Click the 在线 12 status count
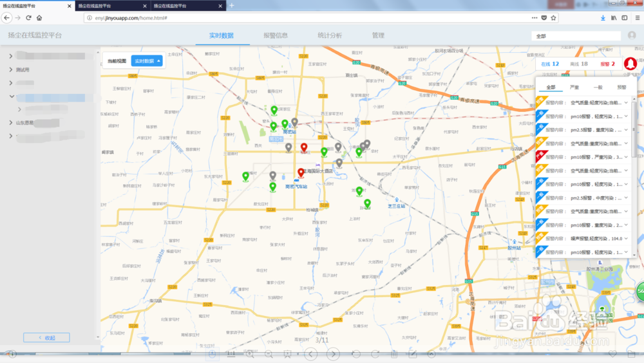This screenshot has width=644, height=363. point(550,64)
